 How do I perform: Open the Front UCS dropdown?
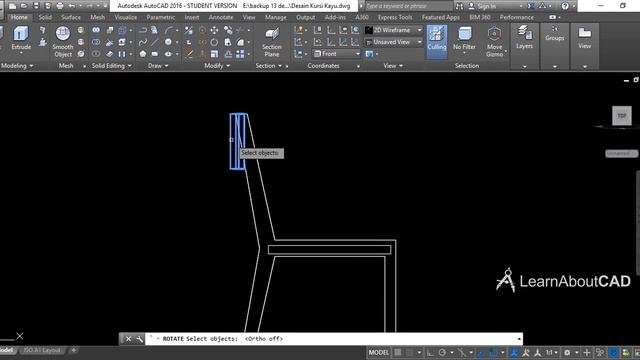[337, 54]
